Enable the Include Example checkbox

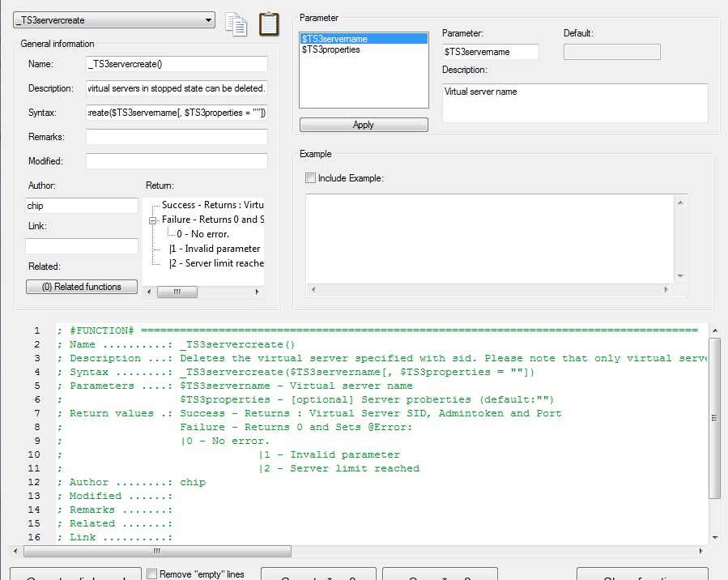coord(310,178)
